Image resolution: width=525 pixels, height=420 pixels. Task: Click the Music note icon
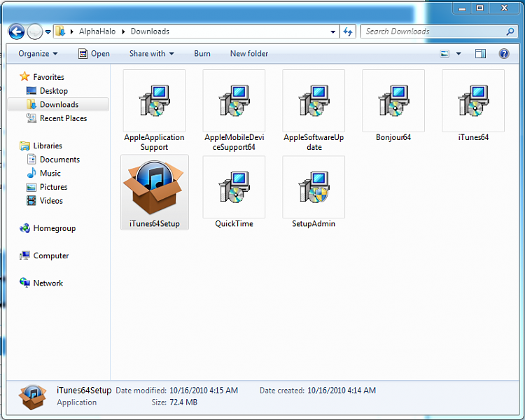click(31, 173)
